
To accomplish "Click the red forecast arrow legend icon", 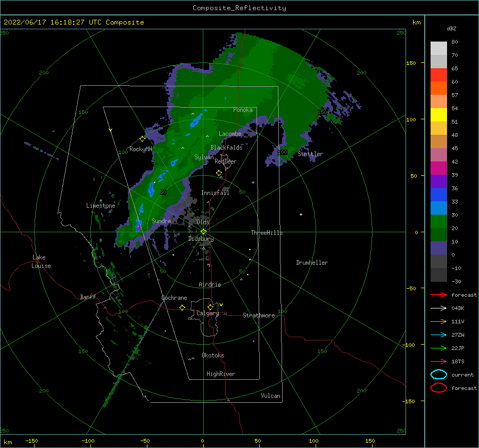I will [x=439, y=295].
